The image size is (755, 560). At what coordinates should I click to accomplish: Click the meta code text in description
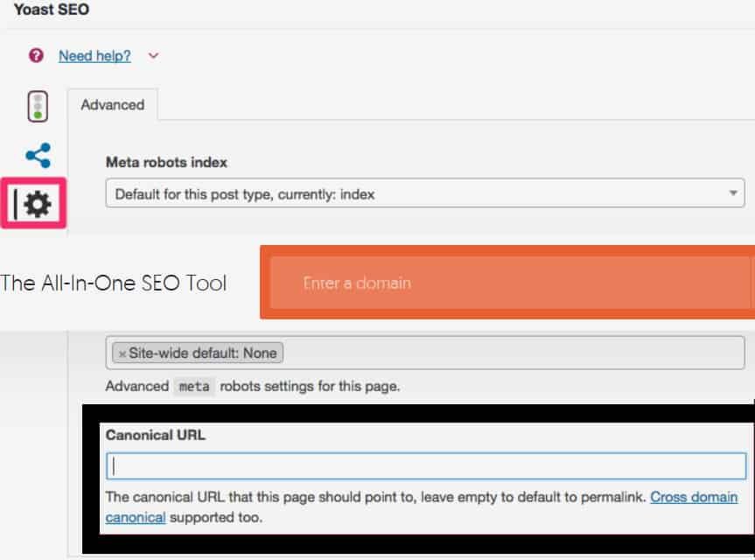click(x=194, y=386)
